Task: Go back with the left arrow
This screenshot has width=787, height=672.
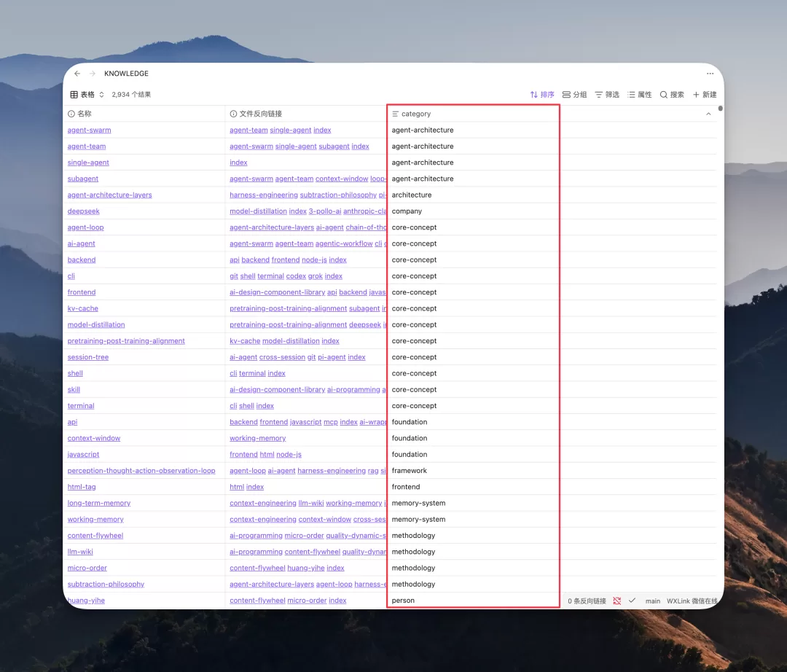Action: pos(77,74)
